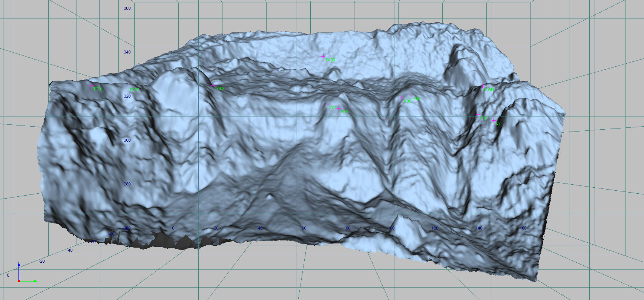Click the green horizontal axis arrow of the gizmo
The image size is (644, 300).
tap(34, 281)
